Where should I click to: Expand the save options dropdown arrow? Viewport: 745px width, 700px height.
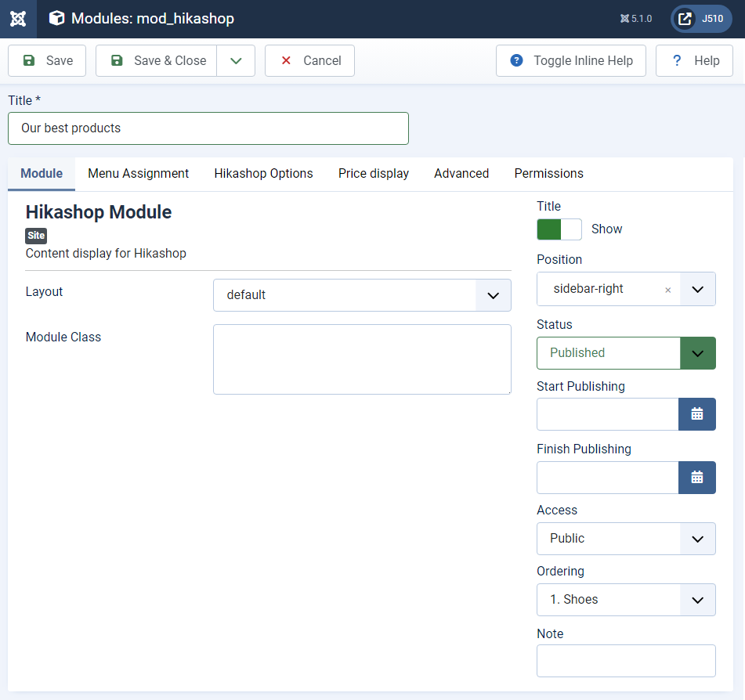pyautogui.click(x=236, y=61)
